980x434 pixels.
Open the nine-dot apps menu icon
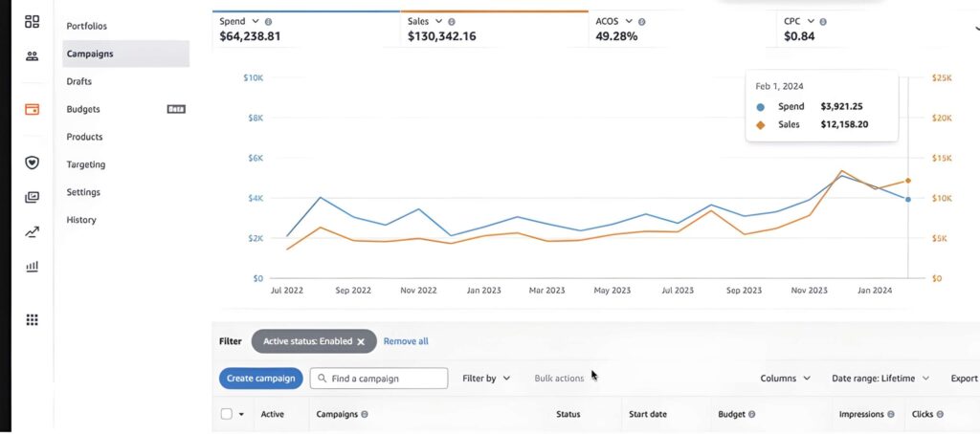32,320
